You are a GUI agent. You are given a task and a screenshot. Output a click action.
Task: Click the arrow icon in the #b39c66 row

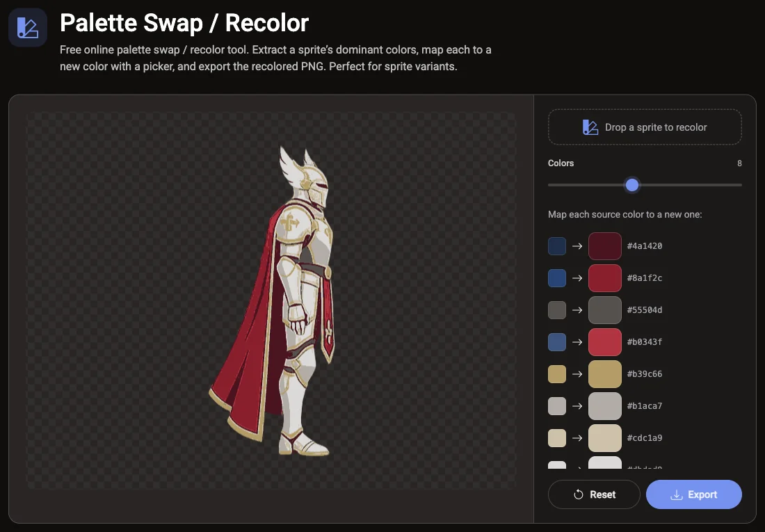tap(577, 374)
